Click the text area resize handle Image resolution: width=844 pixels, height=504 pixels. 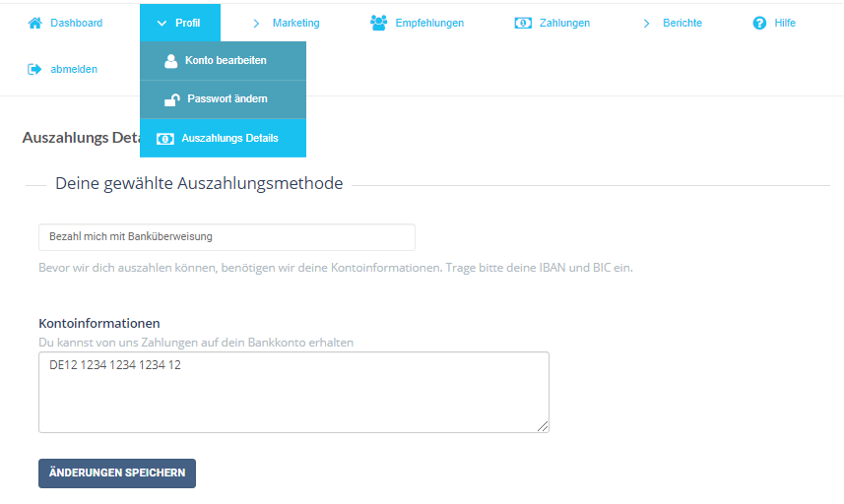click(543, 426)
